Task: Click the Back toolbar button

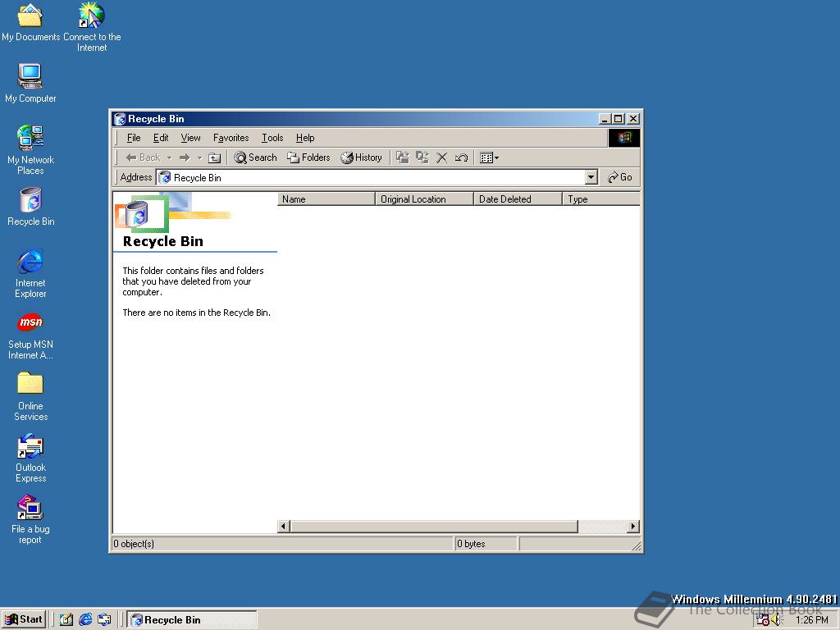Action: [x=143, y=157]
